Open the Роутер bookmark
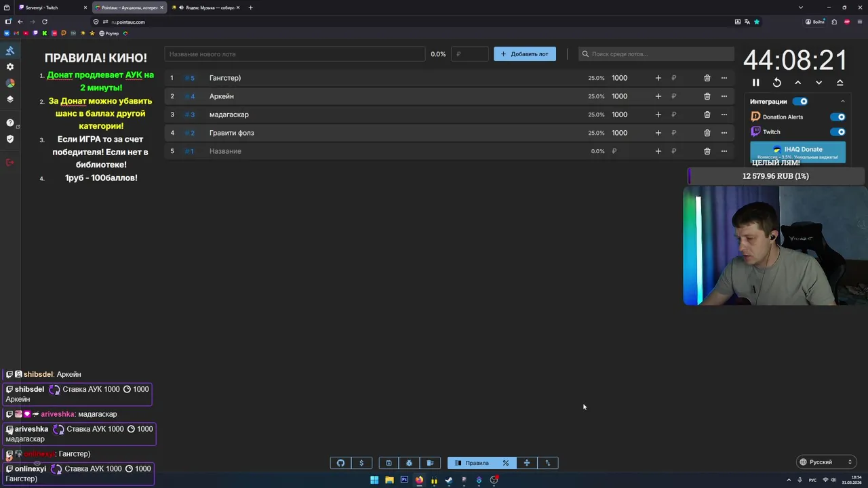The height and width of the screenshot is (488, 868). (x=109, y=33)
